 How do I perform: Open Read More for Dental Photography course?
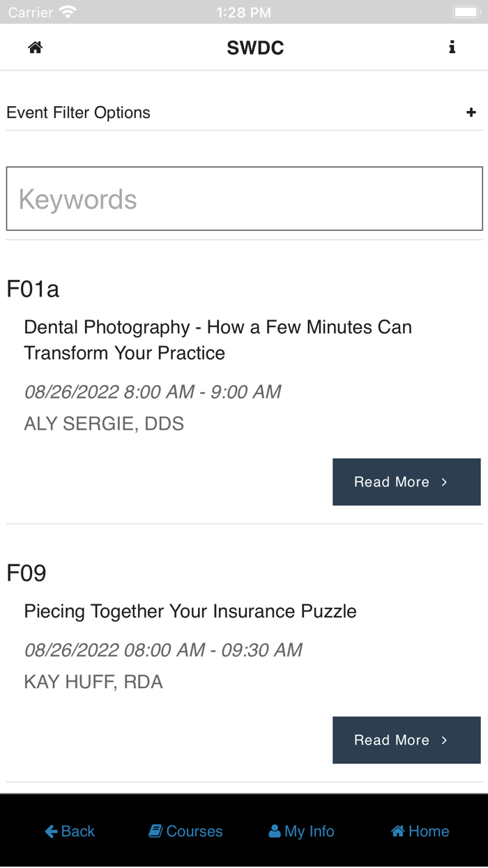pyautogui.click(x=406, y=481)
